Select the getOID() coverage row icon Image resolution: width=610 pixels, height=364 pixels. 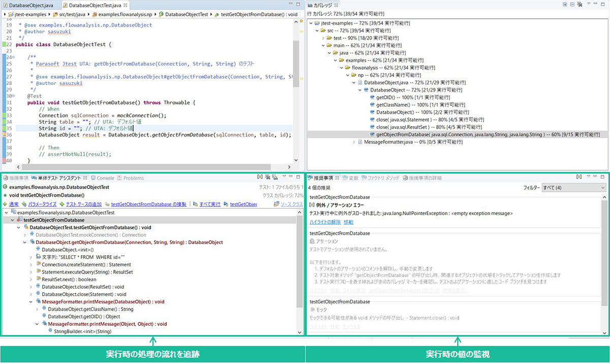pos(372,97)
